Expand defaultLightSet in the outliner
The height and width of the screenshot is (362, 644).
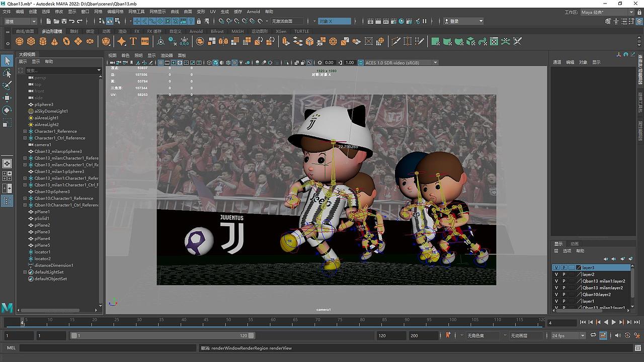(25, 272)
